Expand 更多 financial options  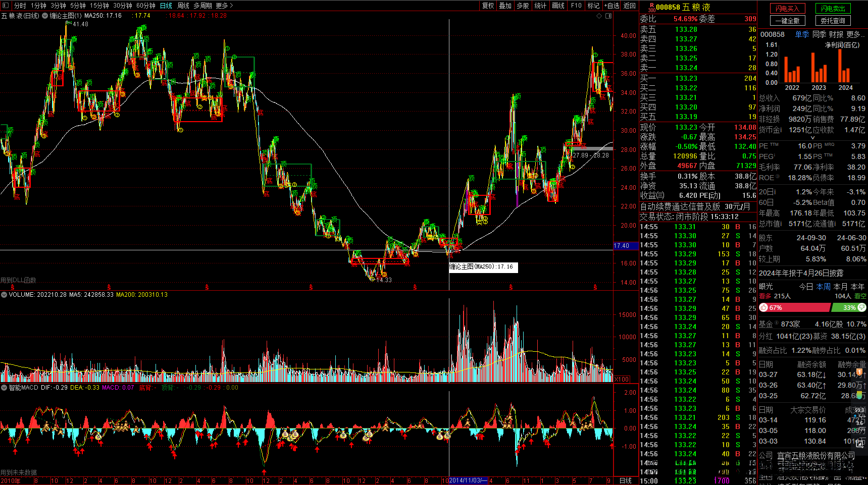(x=855, y=34)
